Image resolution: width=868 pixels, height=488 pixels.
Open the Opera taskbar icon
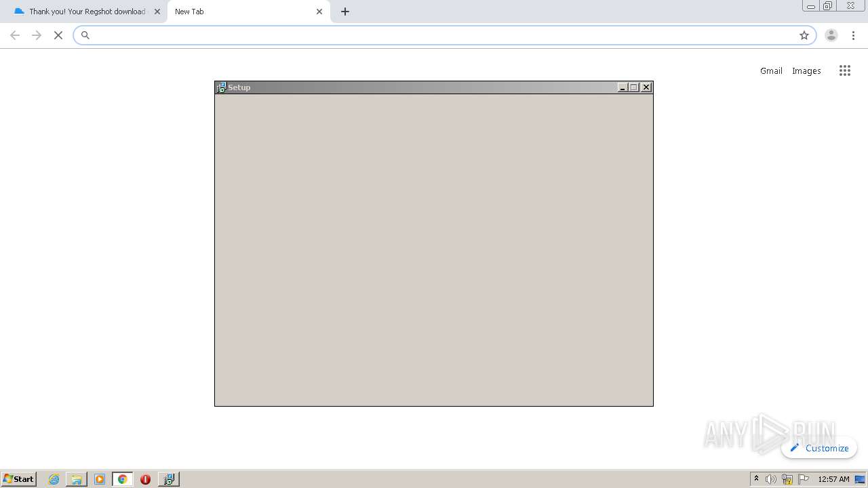click(x=145, y=479)
